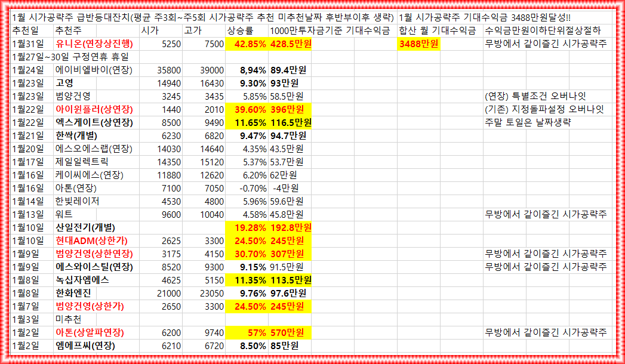
Task: Click the '케이씨에스(연장)' cell
Action: click(90, 175)
